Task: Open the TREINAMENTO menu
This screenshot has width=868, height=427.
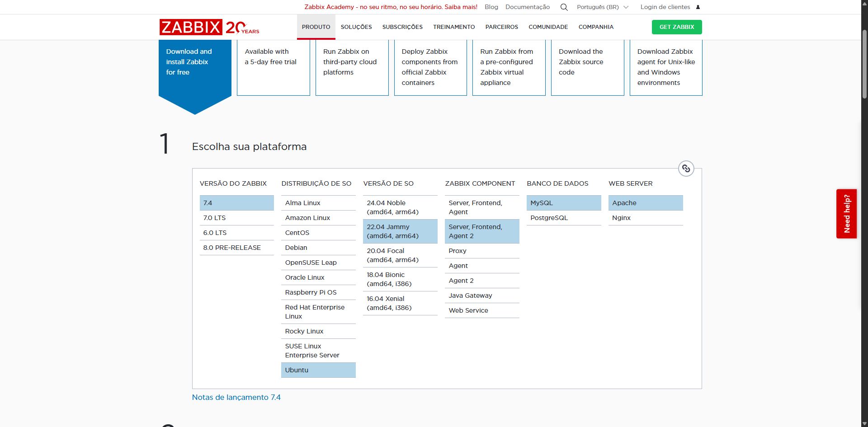Action: point(454,27)
